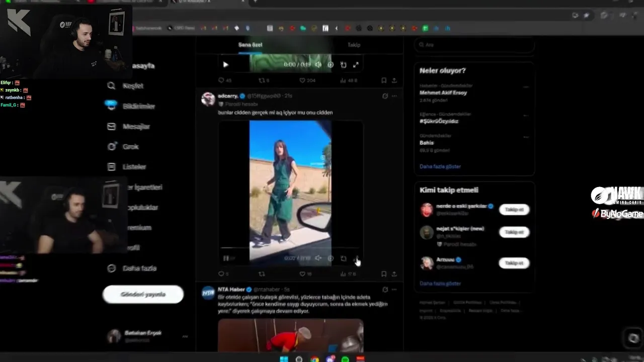
Task: Open the NTA Haber avatar
Action: (208, 293)
